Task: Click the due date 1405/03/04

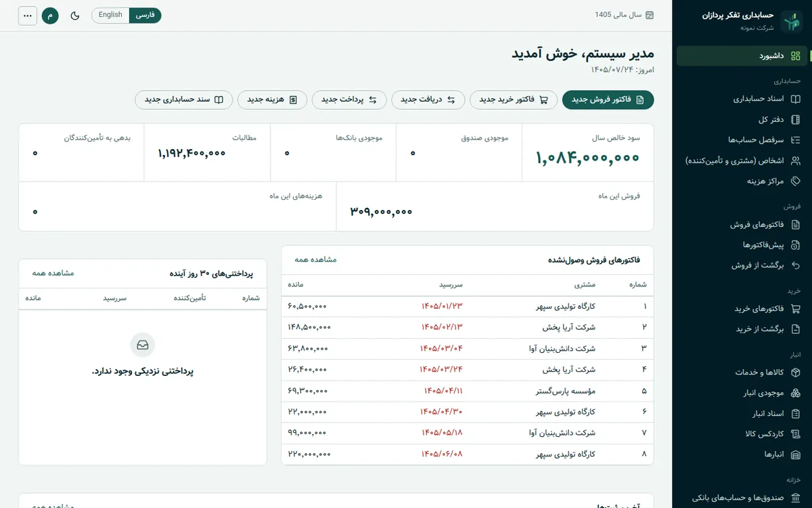Action: [x=441, y=348]
